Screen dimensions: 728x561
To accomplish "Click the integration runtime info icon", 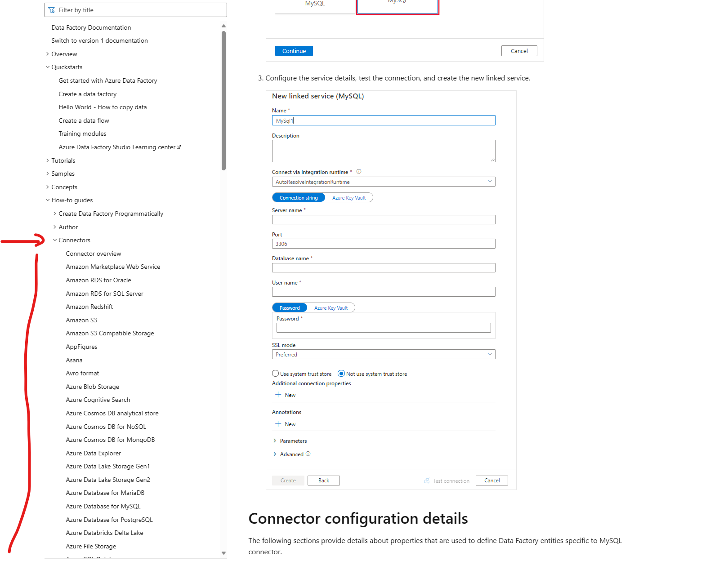I will coord(359,172).
